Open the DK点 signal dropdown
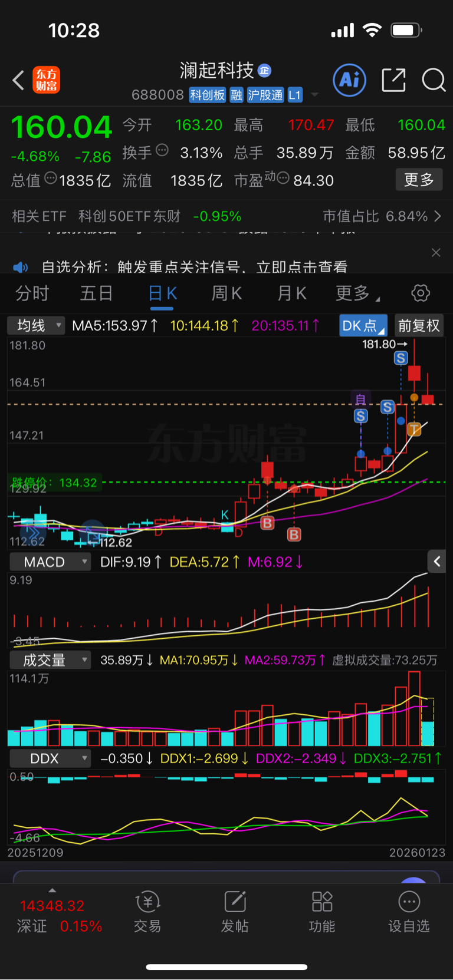This screenshot has height=980, width=453. (363, 325)
